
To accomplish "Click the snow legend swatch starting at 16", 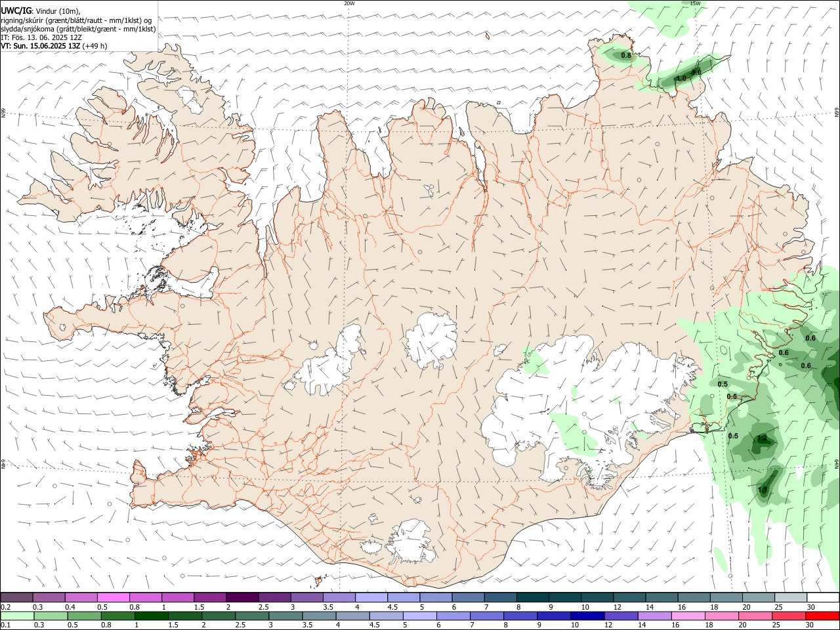I will [693, 598].
